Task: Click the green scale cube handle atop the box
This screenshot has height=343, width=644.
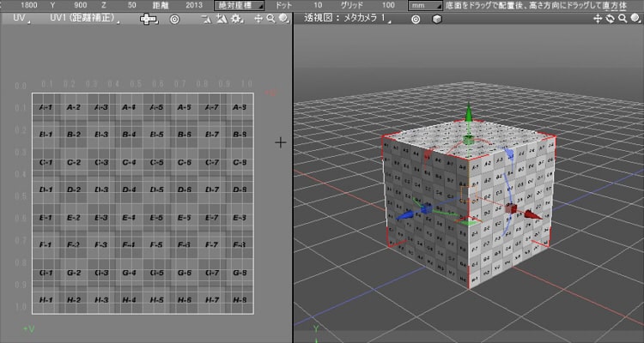Action: pyautogui.click(x=468, y=141)
